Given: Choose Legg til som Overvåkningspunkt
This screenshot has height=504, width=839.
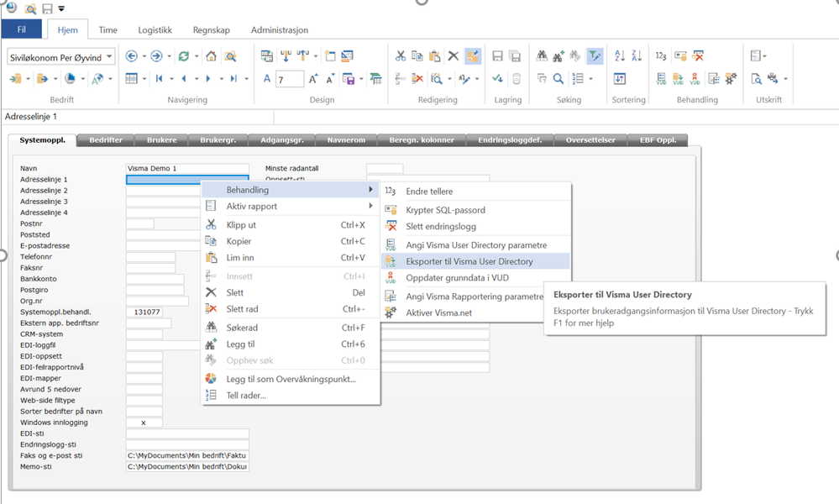Looking at the screenshot, I should 291,379.
